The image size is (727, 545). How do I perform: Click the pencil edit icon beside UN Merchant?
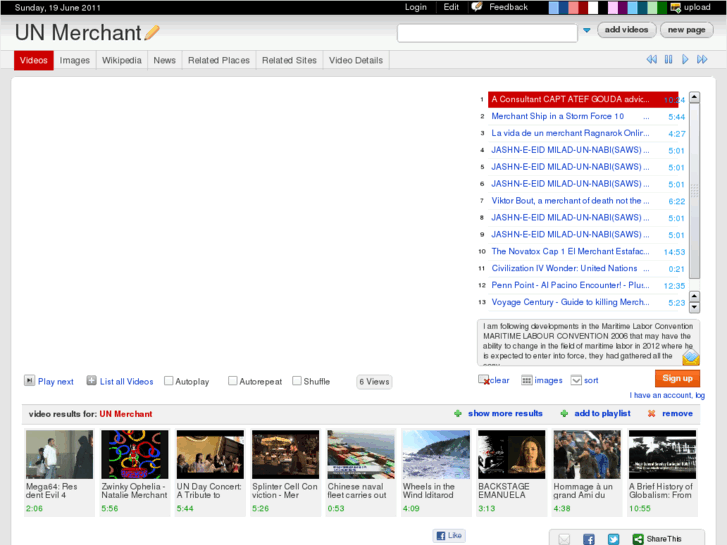(152, 33)
